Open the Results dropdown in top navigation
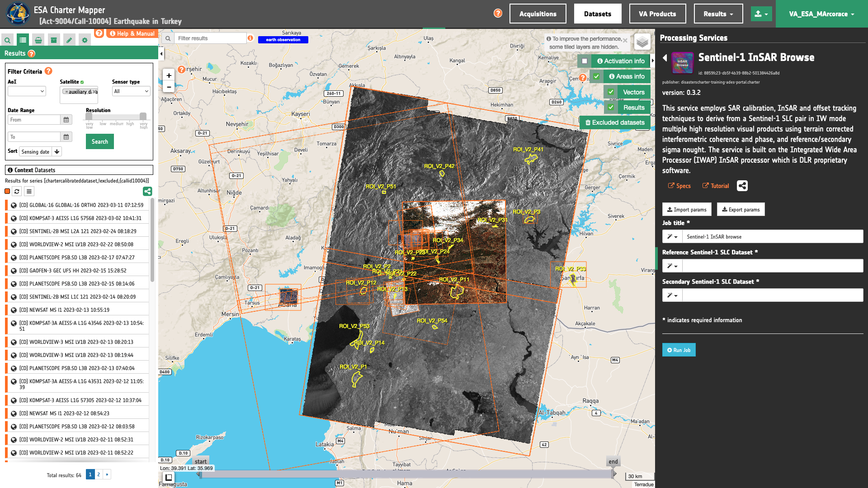The height and width of the screenshot is (488, 868). 718,14
